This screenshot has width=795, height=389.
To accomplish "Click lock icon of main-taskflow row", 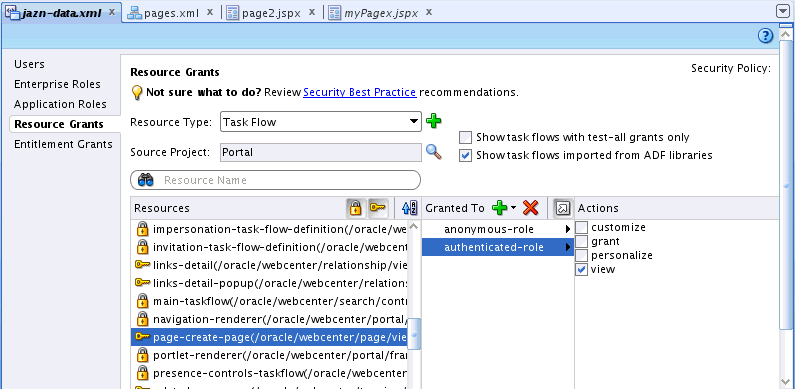I will pyautogui.click(x=142, y=301).
